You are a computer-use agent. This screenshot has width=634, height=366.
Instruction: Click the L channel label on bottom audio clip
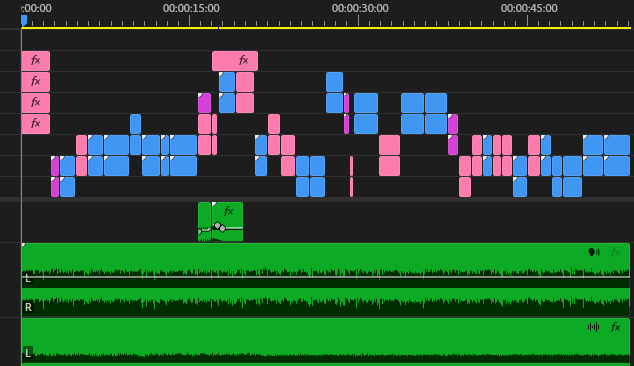[28, 353]
